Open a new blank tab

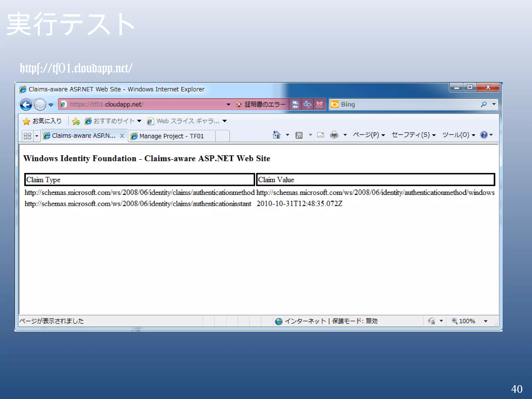(x=222, y=136)
